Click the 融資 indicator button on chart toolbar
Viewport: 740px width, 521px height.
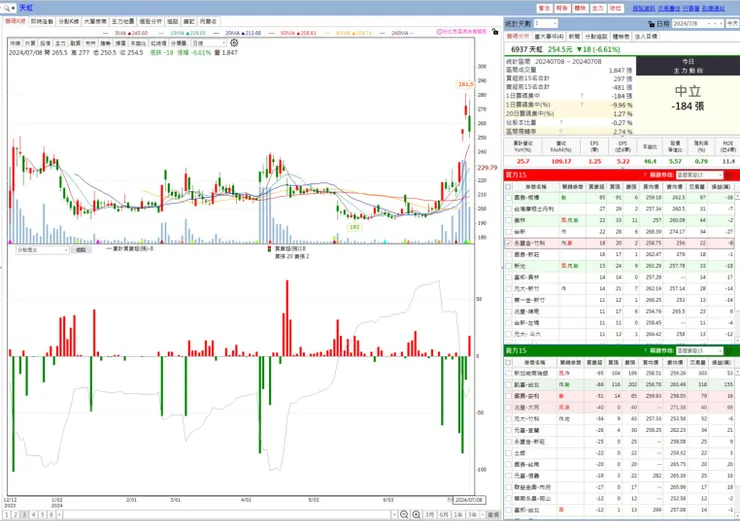(75, 43)
